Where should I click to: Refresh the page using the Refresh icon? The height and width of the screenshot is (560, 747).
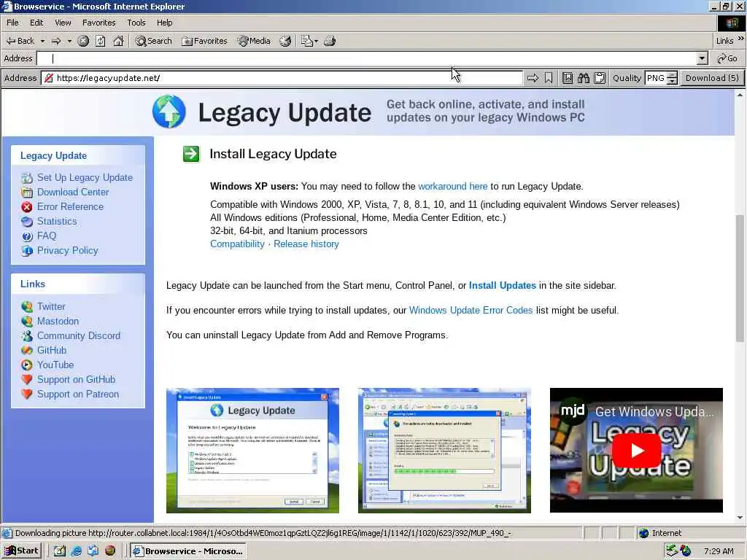click(101, 41)
